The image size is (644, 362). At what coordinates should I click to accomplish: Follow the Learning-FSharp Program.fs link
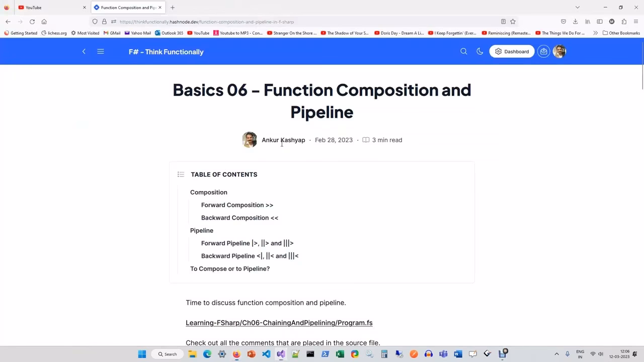click(279, 322)
